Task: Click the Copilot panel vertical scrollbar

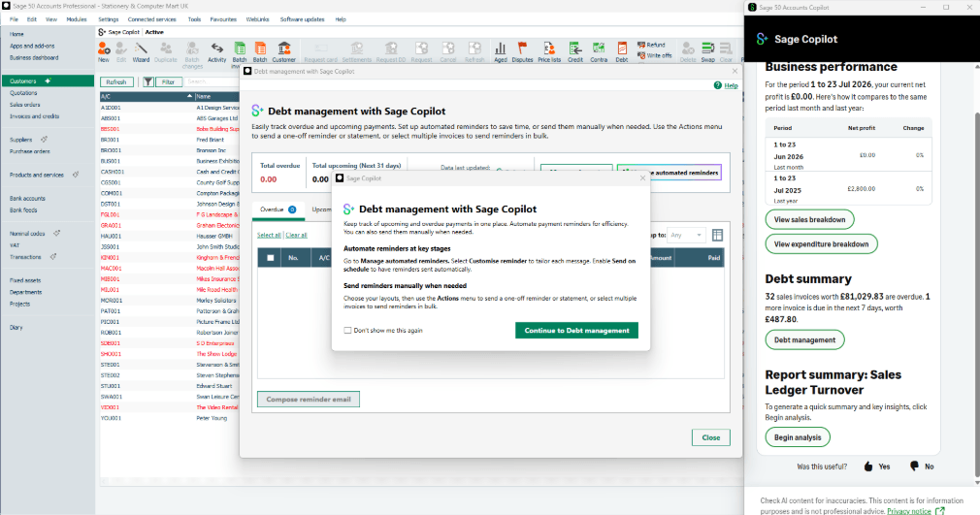Action: [976, 294]
